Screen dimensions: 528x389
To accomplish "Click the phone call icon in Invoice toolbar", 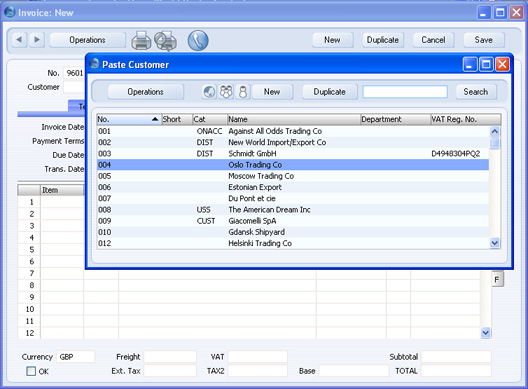I will point(198,40).
